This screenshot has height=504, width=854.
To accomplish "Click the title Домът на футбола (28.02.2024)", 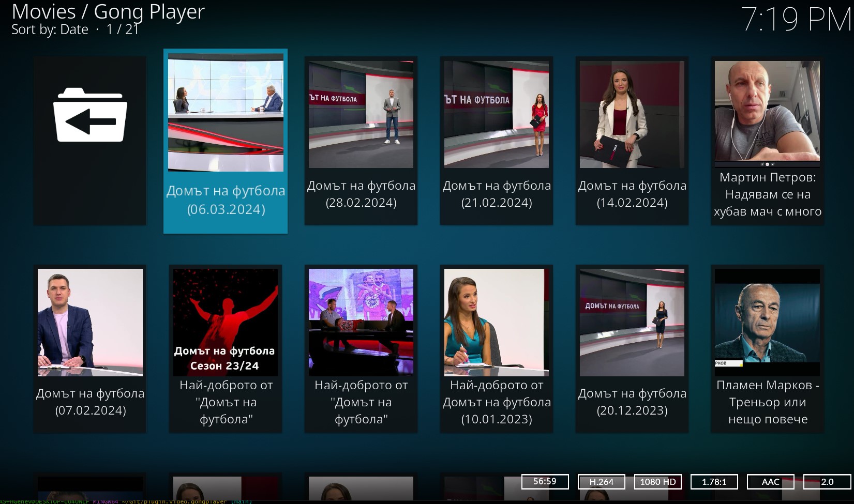I will click(x=361, y=194).
